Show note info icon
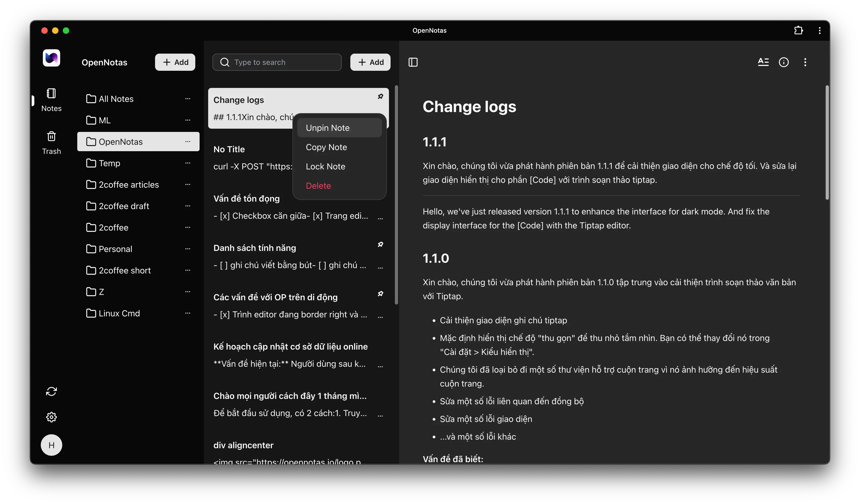The image size is (860, 504). tap(784, 62)
